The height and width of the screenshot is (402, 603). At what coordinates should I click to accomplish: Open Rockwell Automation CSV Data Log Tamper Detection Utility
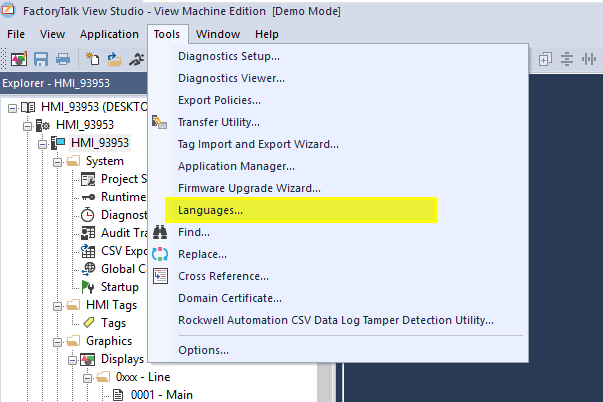(338, 320)
